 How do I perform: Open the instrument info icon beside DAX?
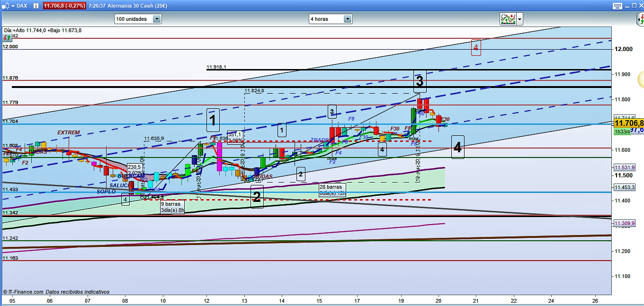[36, 6]
